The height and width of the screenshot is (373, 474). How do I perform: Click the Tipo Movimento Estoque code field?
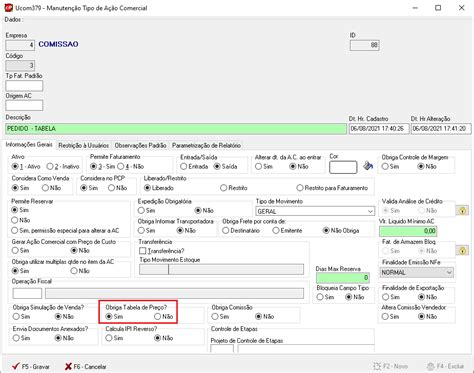pyautogui.click(x=154, y=269)
